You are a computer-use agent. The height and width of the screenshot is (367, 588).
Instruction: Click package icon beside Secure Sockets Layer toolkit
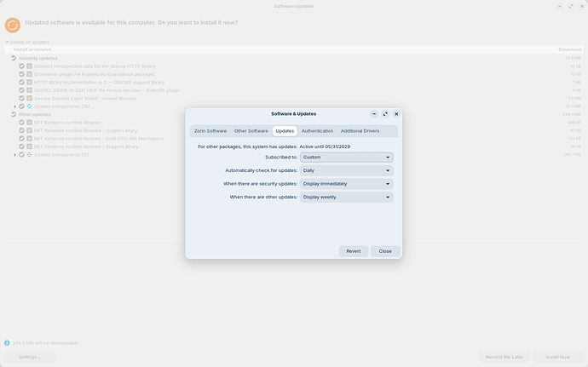29,98
